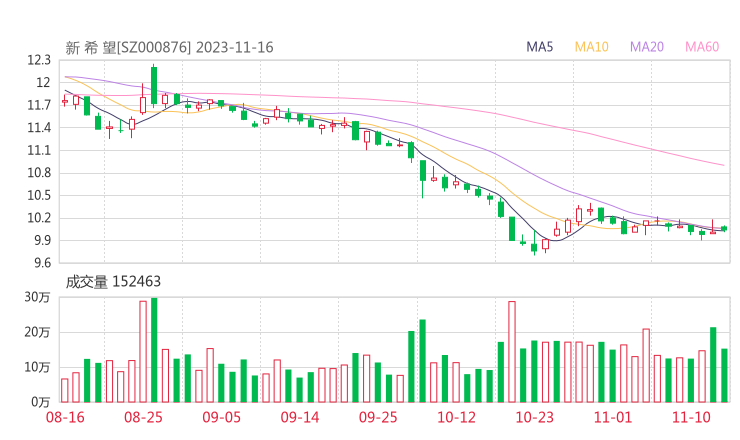Click the 11.7 price axis label
The height and width of the screenshot is (440, 740).
(39, 105)
